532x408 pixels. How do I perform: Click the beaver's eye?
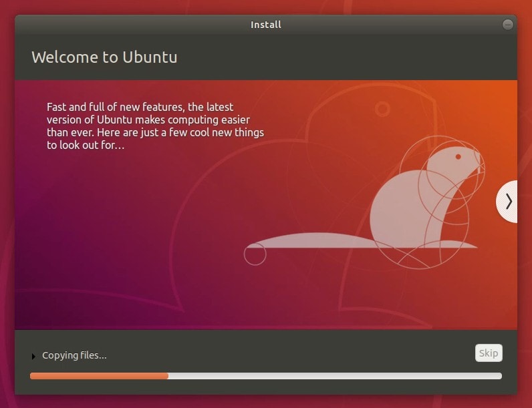pyautogui.click(x=458, y=157)
